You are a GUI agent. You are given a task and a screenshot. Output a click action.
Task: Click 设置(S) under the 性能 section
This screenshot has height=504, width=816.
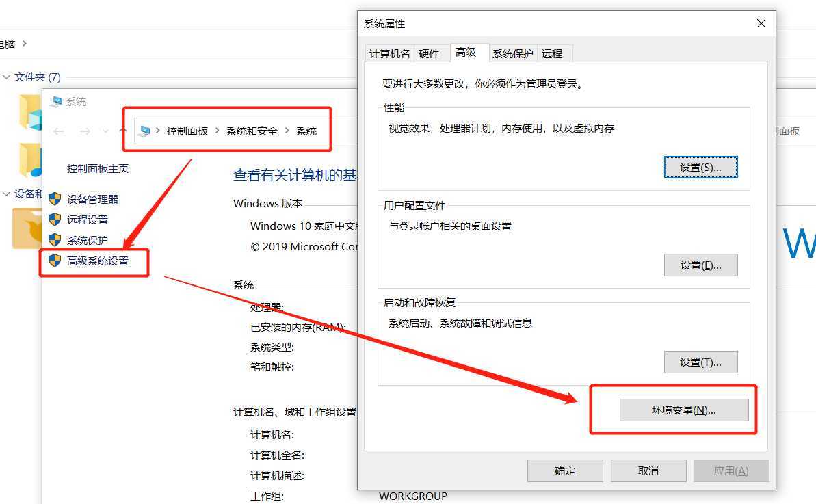pyautogui.click(x=700, y=167)
